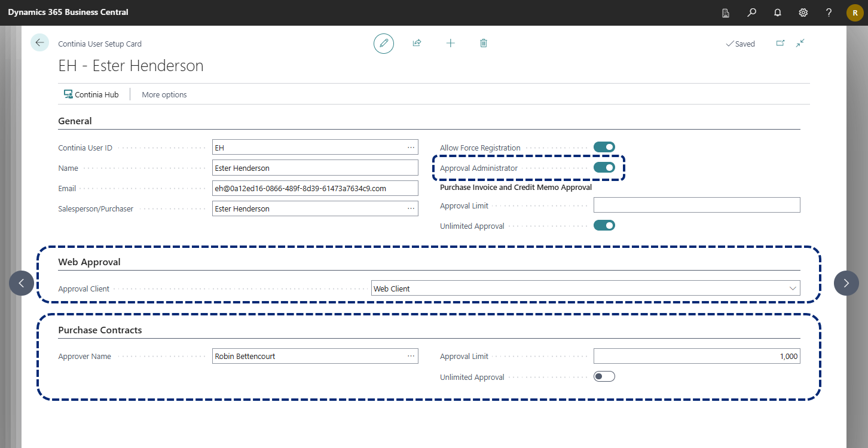Delete the record using the trash icon

[x=484, y=43]
